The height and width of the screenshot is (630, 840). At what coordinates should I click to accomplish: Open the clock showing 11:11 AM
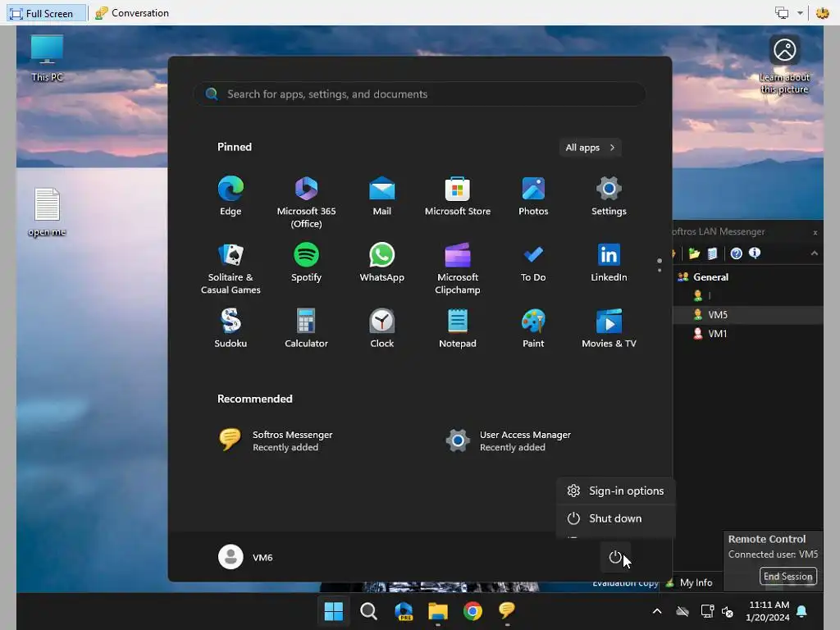click(x=769, y=611)
